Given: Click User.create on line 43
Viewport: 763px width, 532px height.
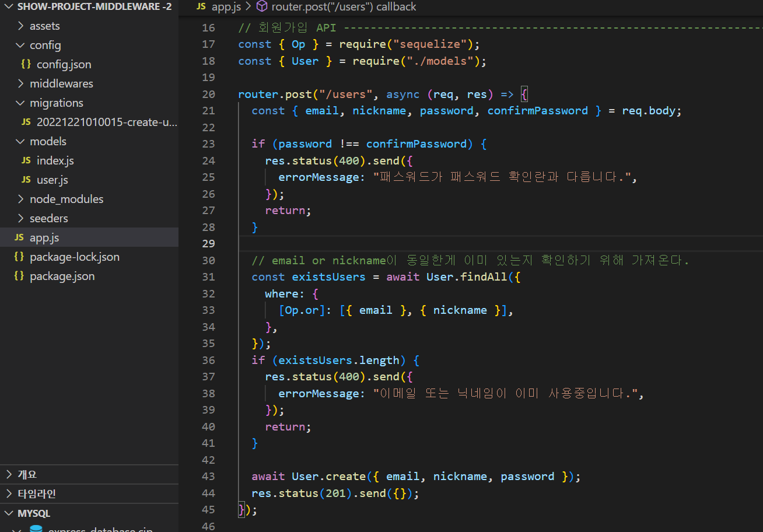Looking at the screenshot, I should pos(328,477).
